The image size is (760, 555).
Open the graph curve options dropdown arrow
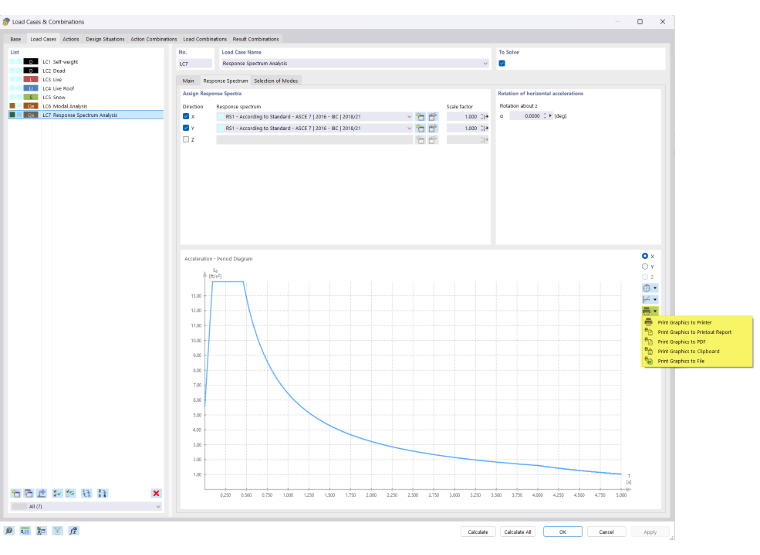coord(655,300)
